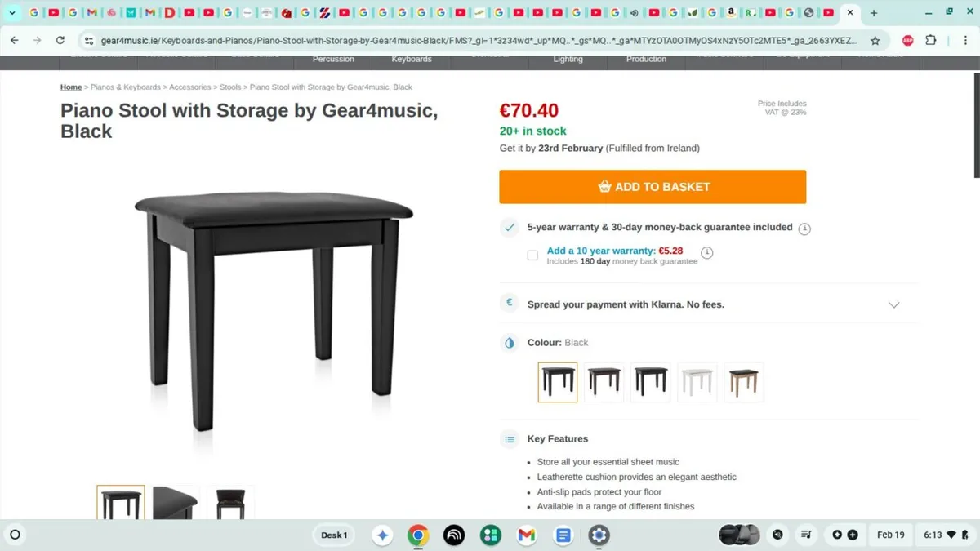This screenshot has height=551, width=980.
Task: Open the Keyboards navigation menu
Action: pyautogui.click(x=411, y=58)
